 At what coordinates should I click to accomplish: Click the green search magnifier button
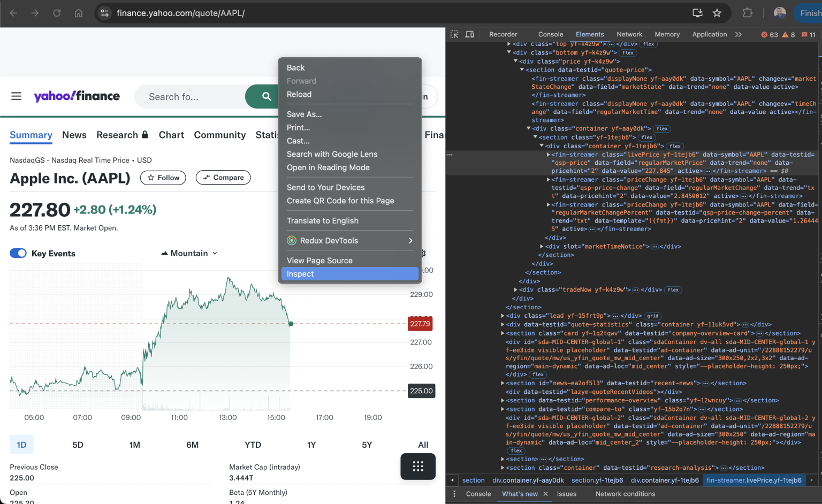[266, 96]
